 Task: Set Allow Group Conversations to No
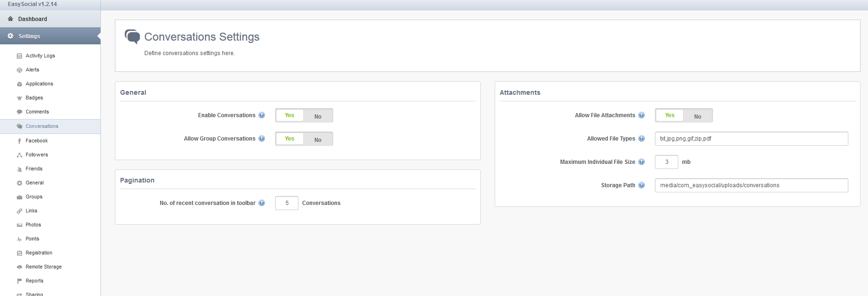318,139
